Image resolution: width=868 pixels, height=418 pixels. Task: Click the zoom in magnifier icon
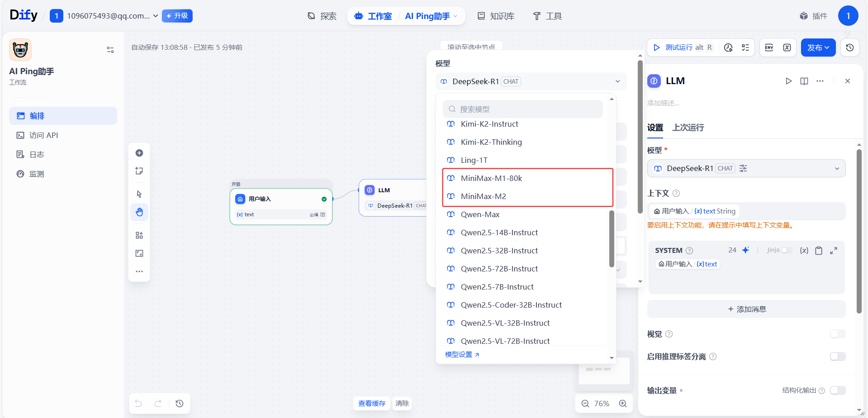coord(623,404)
